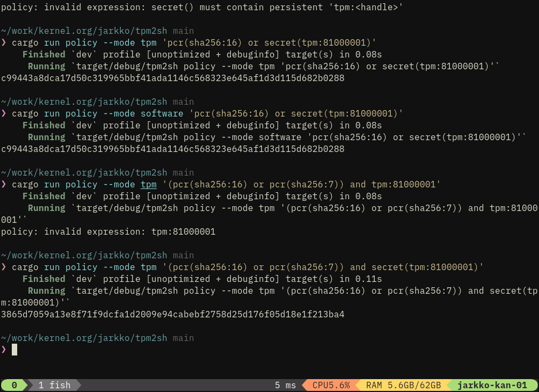Viewport: 539px width, 392px height.
Task: Click the "Finished" label on the 0.11s line
Action: coord(43,279)
